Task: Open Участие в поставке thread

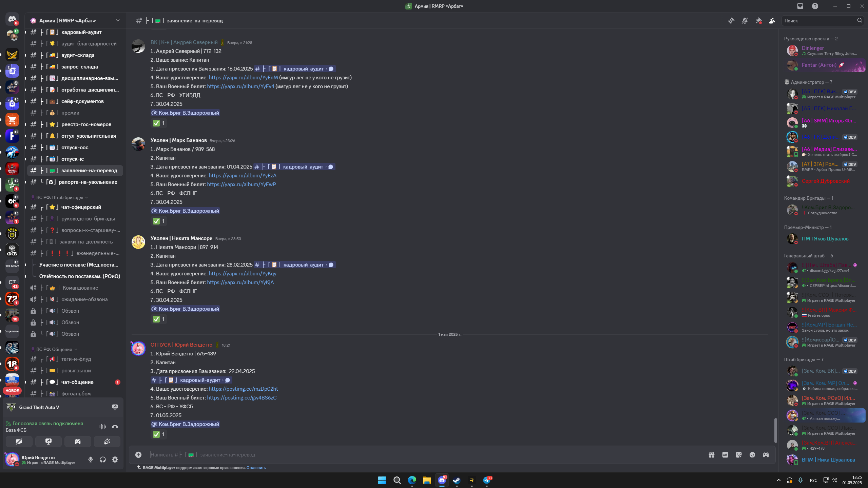Action: click(x=79, y=265)
